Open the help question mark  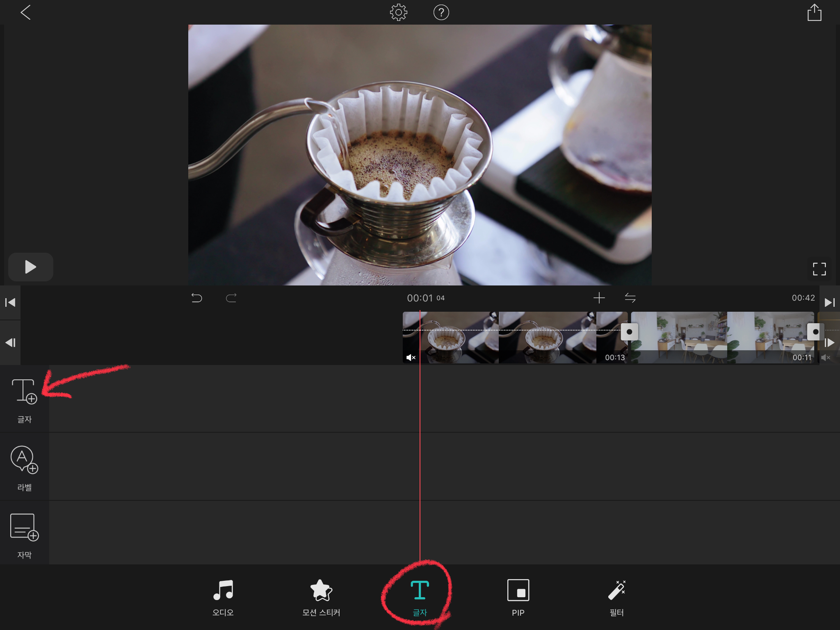[441, 13]
